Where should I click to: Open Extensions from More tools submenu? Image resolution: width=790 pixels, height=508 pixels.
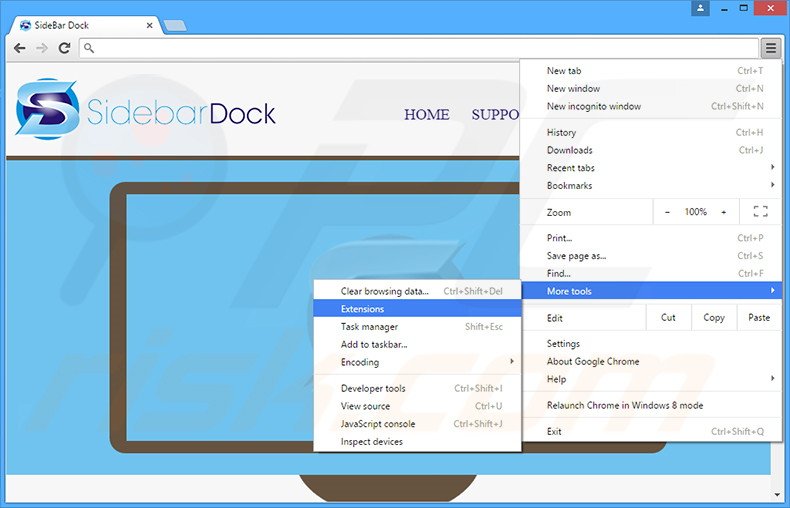417,308
